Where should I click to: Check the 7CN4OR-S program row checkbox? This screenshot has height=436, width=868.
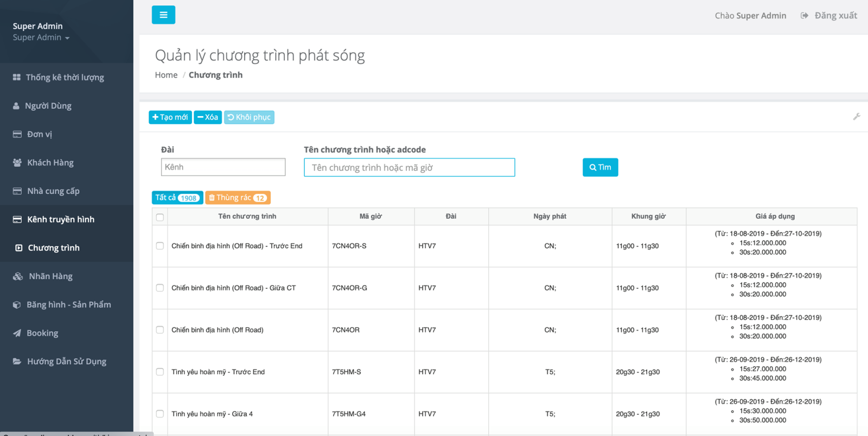[x=160, y=246]
